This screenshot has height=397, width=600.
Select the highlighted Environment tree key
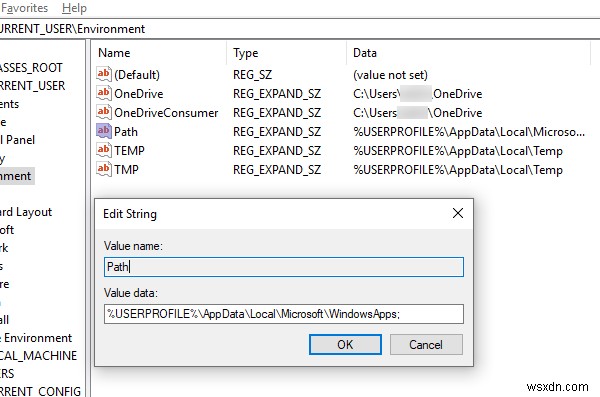coord(16,176)
